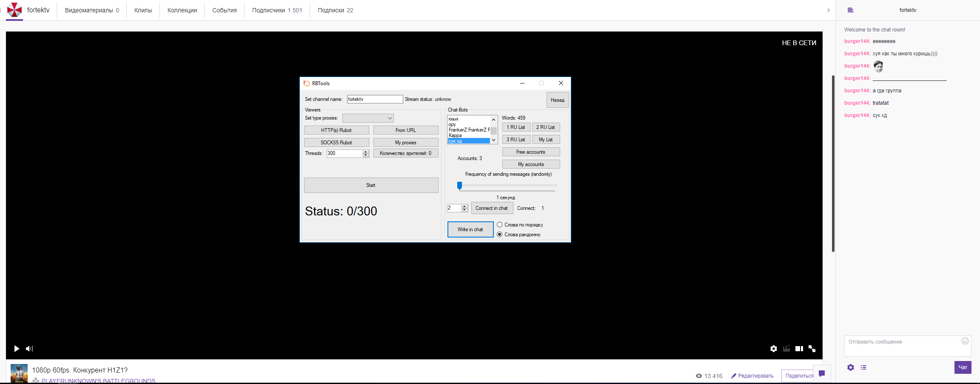Click the 'Write in chat' button
The height and width of the screenshot is (384, 980).
pyautogui.click(x=470, y=229)
